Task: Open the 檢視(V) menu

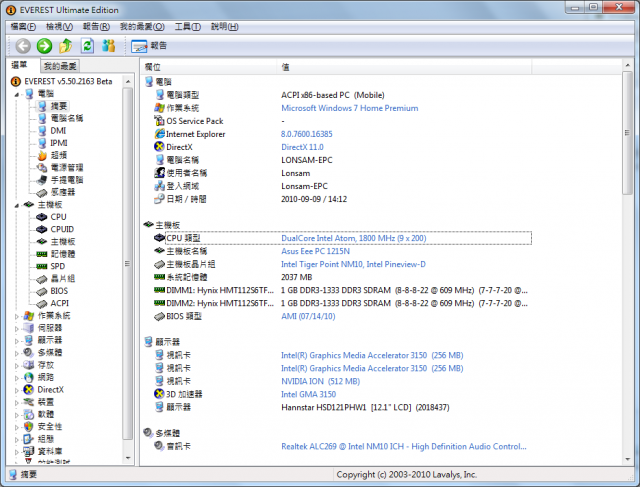Action: (59, 27)
